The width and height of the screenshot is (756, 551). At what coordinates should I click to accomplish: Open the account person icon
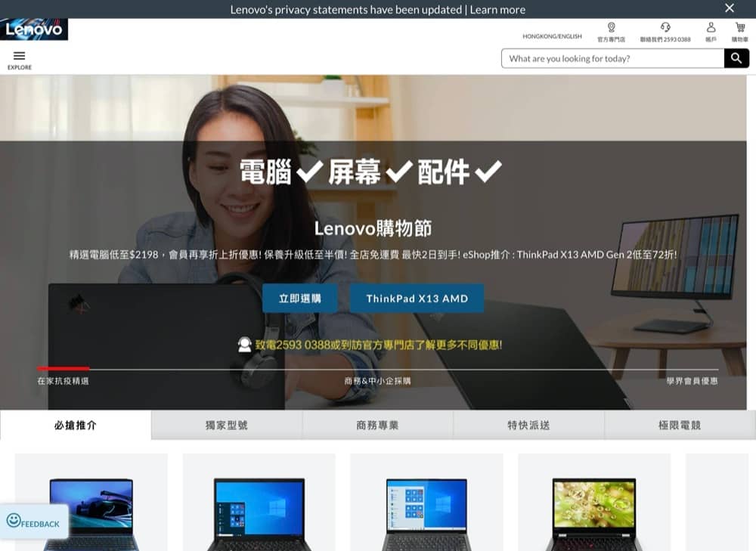711,27
